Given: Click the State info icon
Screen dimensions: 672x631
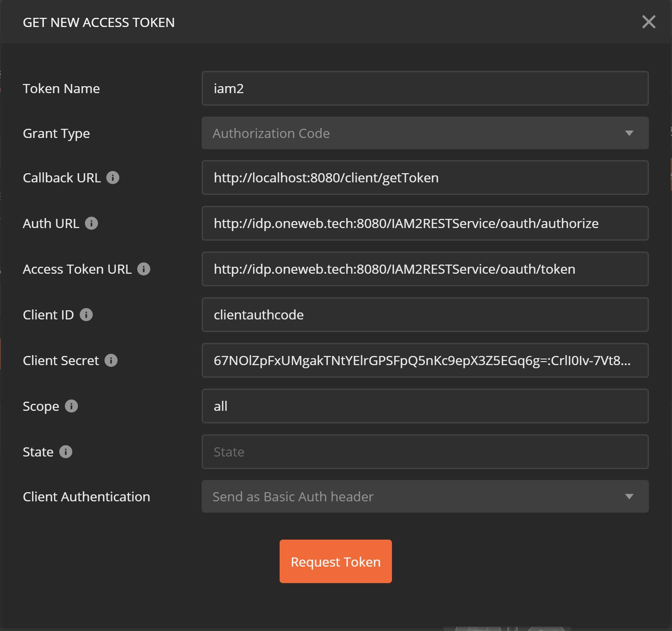Looking at the screenshot, I should coord(66,452).
